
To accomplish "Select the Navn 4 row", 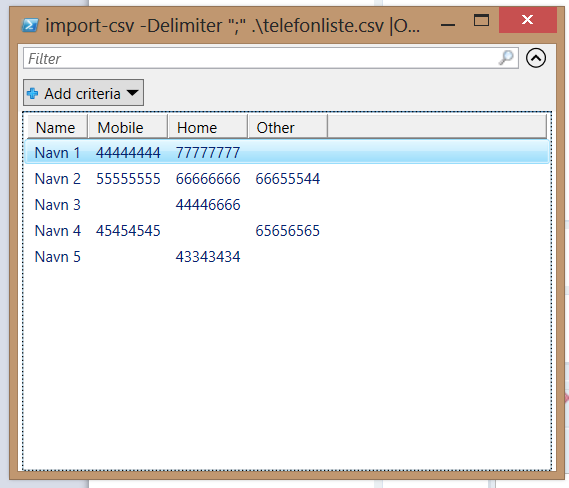I will coord(287,231).
